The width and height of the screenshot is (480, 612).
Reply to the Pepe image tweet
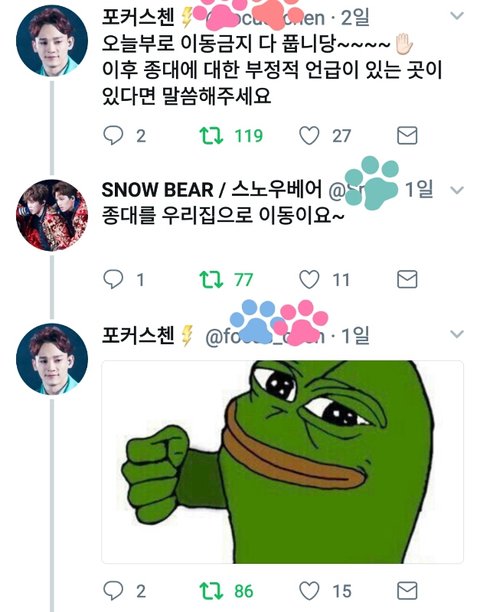pyautogui.click(x=113, y=591)
